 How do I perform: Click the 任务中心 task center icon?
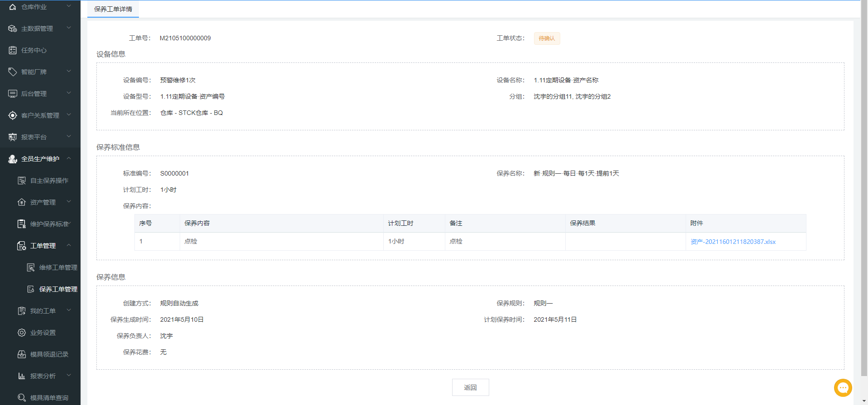(13, 50)
